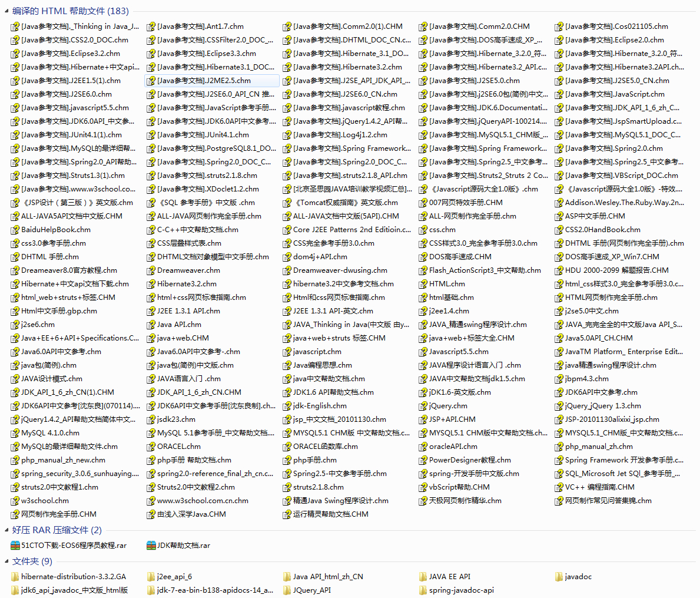Select the 编译的 HTML 帮助文件 (183) group header

coord(71,11)
